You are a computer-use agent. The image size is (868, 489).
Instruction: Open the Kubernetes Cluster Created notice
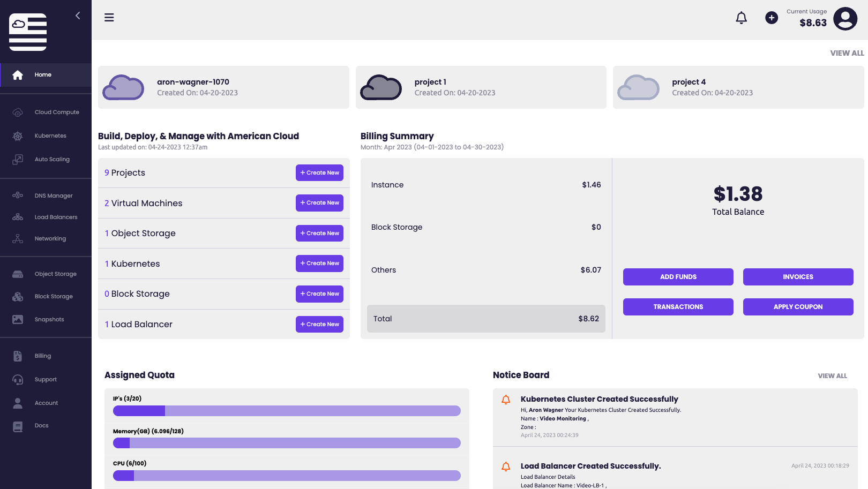(599, 399)
